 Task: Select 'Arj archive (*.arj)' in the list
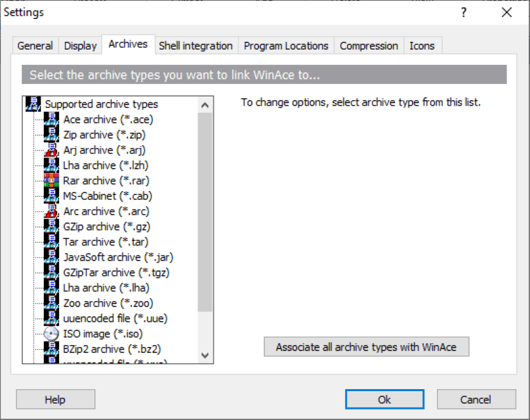click(104, 150)
